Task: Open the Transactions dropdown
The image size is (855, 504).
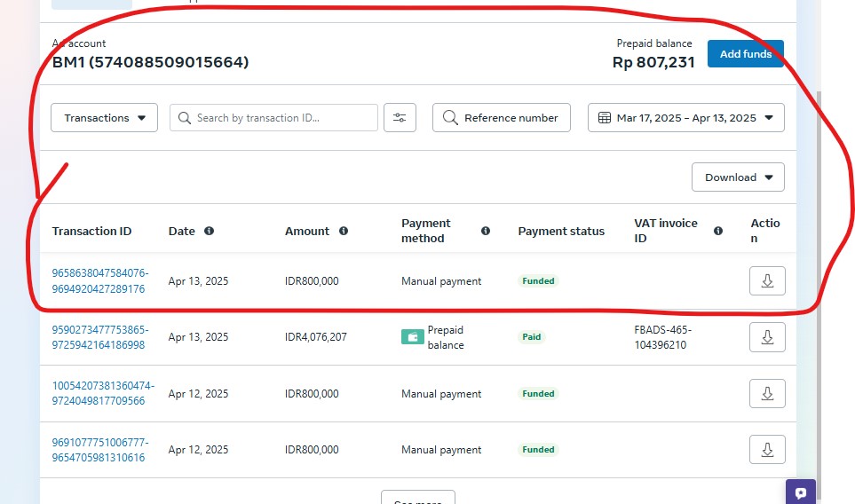Action: [x=105, y=118]
